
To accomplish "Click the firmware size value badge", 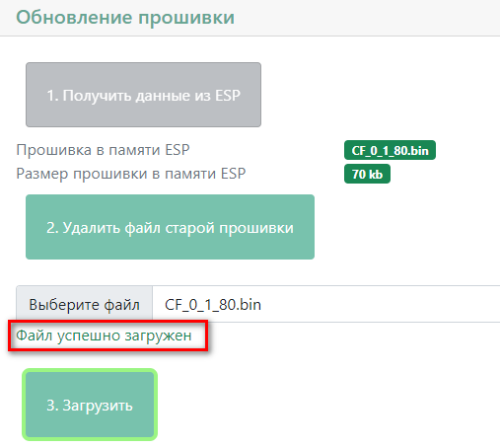I will [x=367, y=174].
